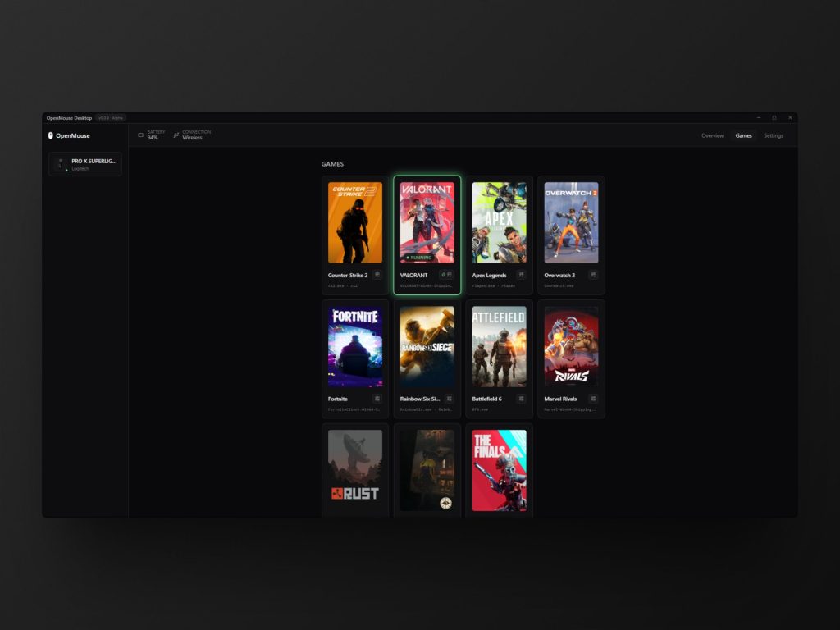The width and height of the screenshot is (840, 630).
Task: Click the 'VALORANT' title text
Action: pyautogui.click(x=413, y=276)
